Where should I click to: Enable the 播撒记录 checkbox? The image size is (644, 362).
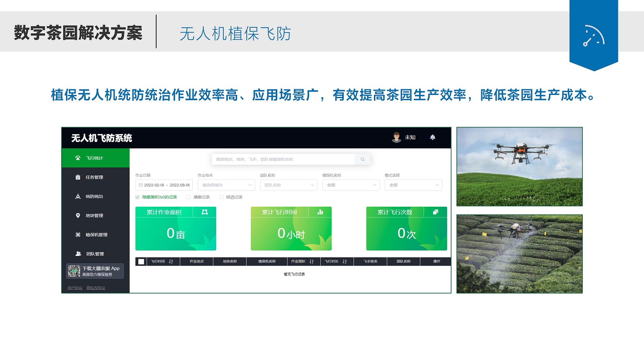(x=188, y=197)
